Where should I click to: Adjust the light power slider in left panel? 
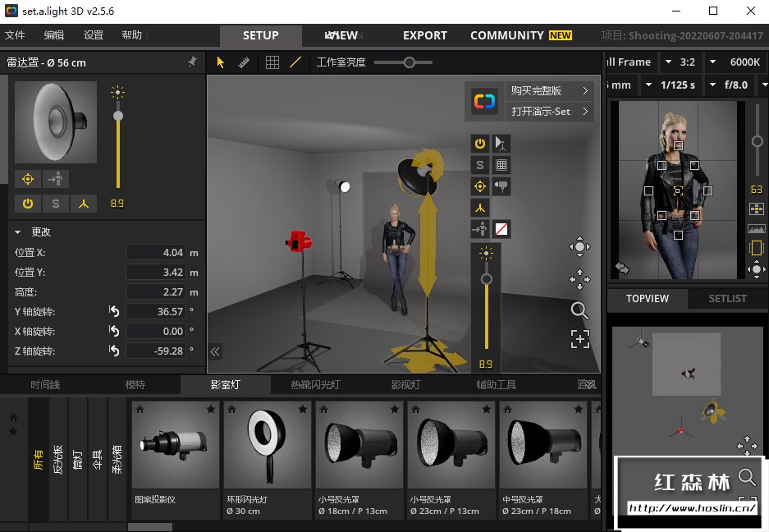pyautogui.click(x=117, y=116)
